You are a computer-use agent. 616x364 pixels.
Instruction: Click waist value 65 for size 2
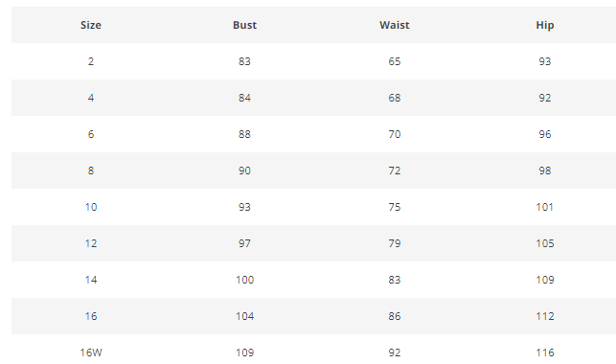pyautogui.click(x=395, y=61)
